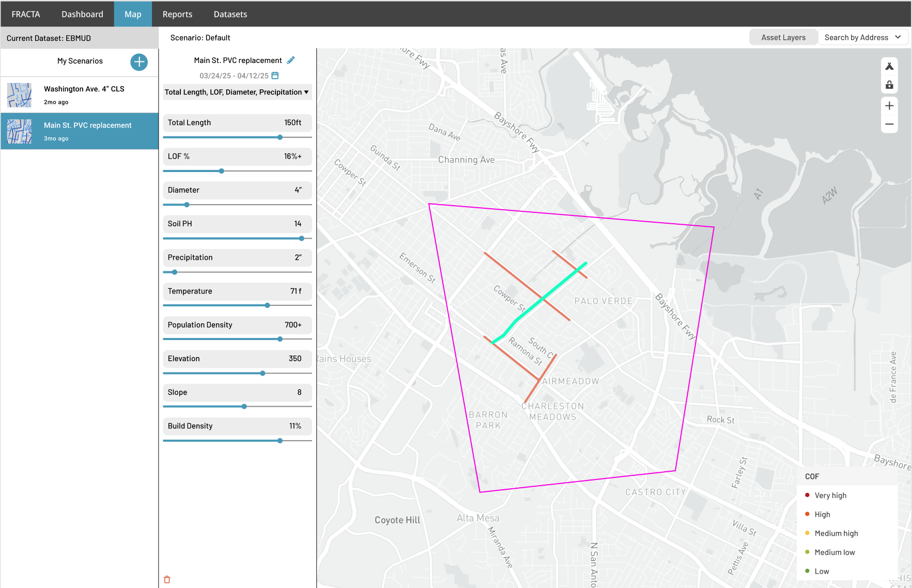Click the Precipitation 2" field
The height and width of the screenshot is (588, 912).
tap(237, 257)
